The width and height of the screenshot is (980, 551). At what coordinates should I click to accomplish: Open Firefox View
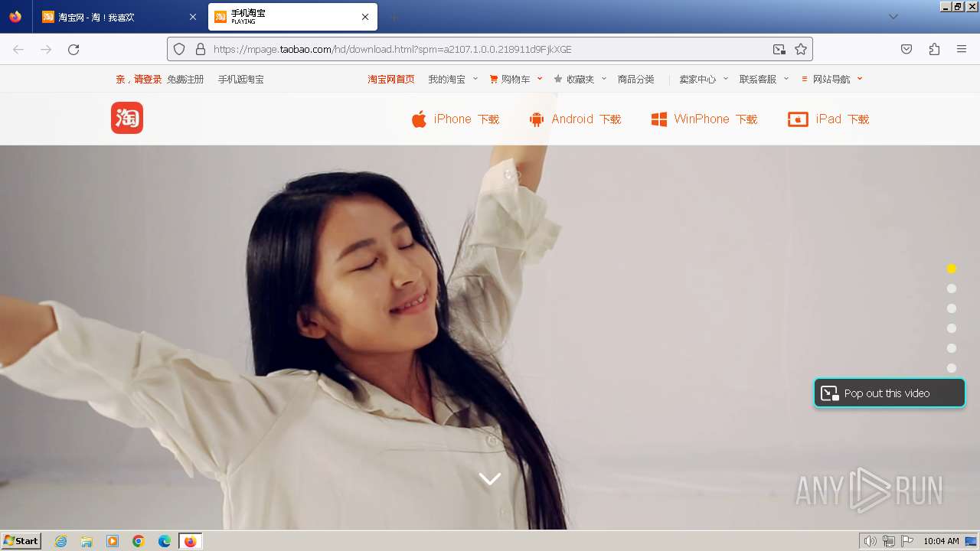coord(15,17)
